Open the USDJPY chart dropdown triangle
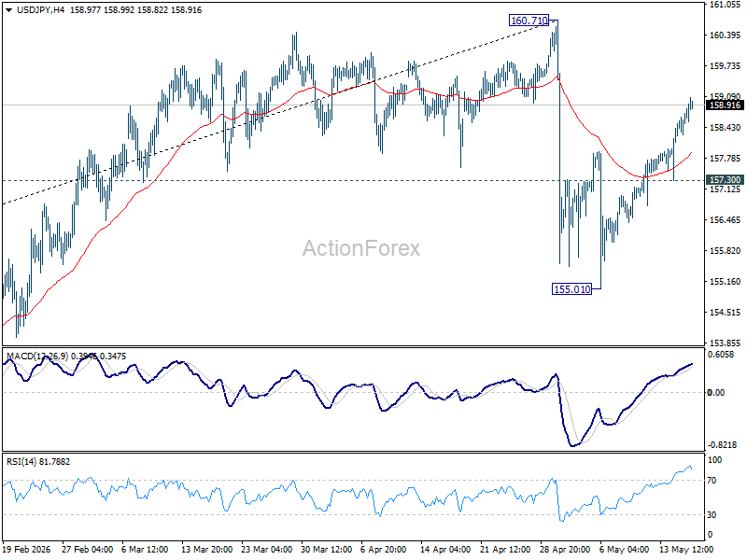This screenshot has height=560, width=747. point(8,10)
